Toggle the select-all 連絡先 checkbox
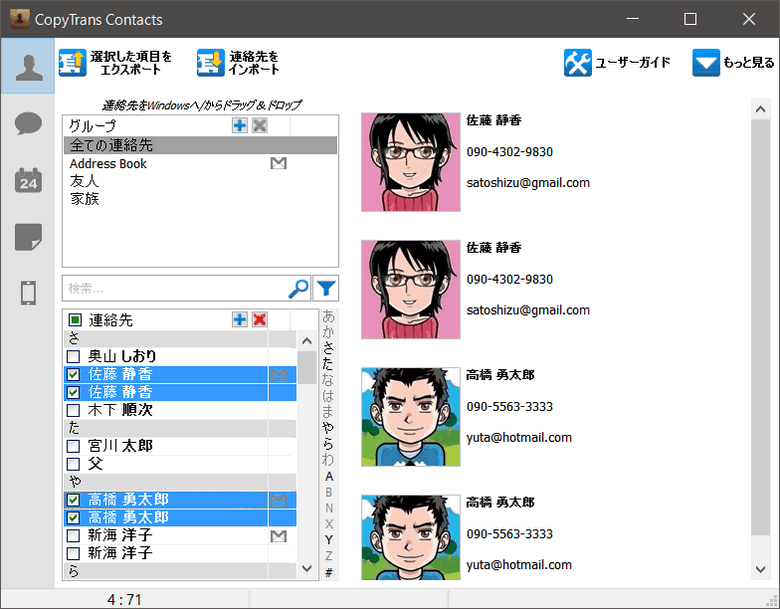The width and height of the screenshot is (780, 609). pyautogui.click(x=75, y=320)
